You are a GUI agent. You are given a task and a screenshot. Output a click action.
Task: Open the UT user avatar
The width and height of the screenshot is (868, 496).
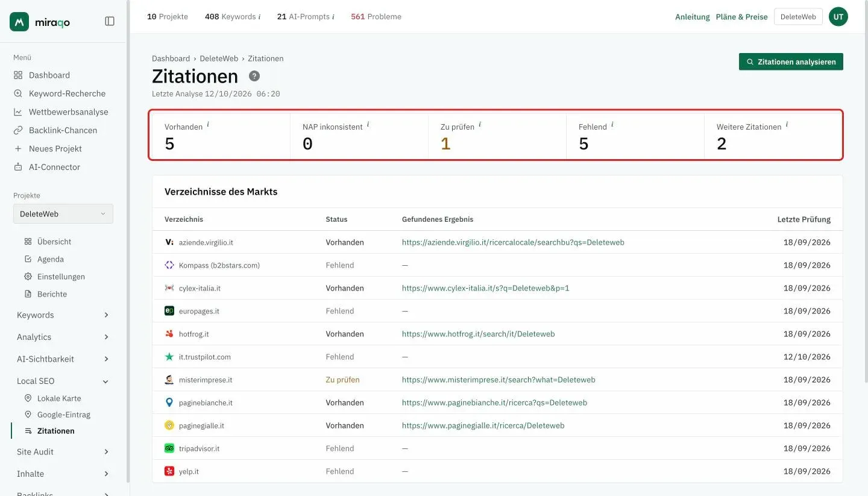(838, 17)
